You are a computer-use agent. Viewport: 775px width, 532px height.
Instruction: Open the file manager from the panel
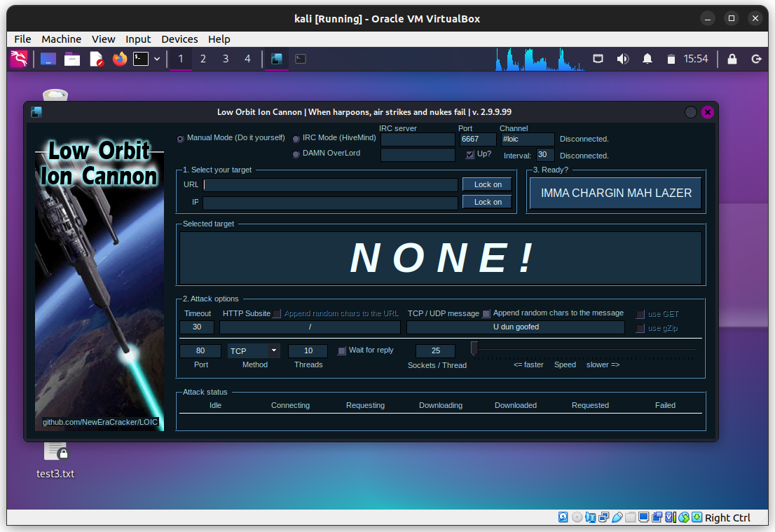(72, 60)
